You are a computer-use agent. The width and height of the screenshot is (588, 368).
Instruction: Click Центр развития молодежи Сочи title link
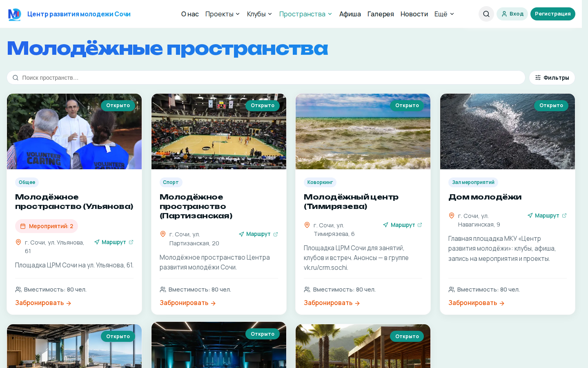(x=79, y=14)
